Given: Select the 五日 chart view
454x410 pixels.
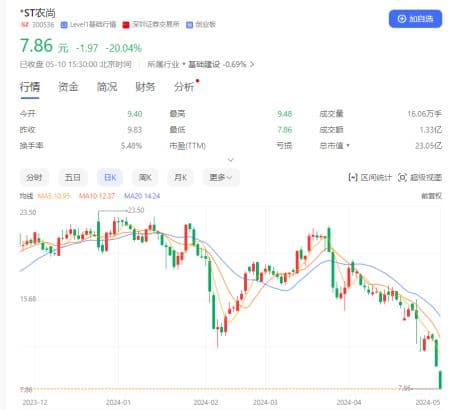Looking at the screenshot, I should 72,177.
